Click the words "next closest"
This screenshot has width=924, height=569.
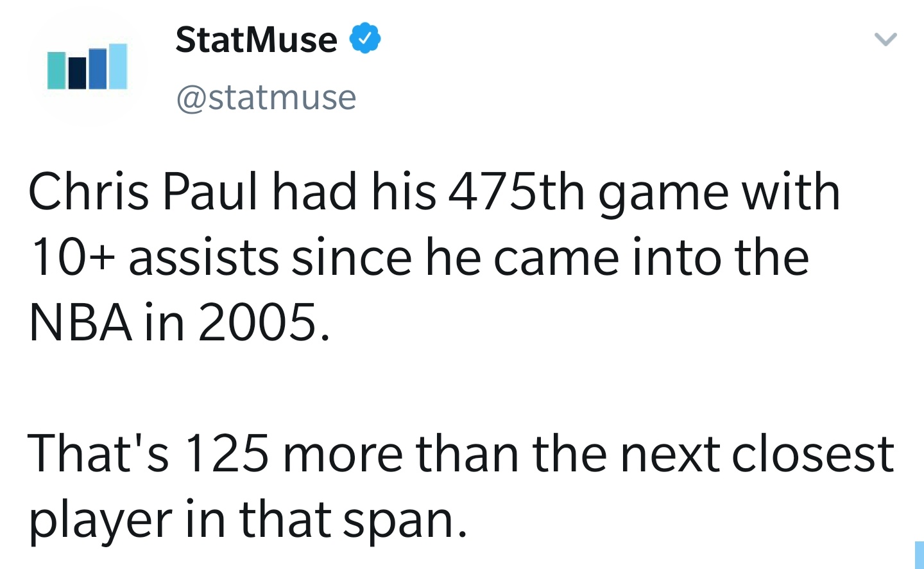pyautogui.click(x=757, y=453)
